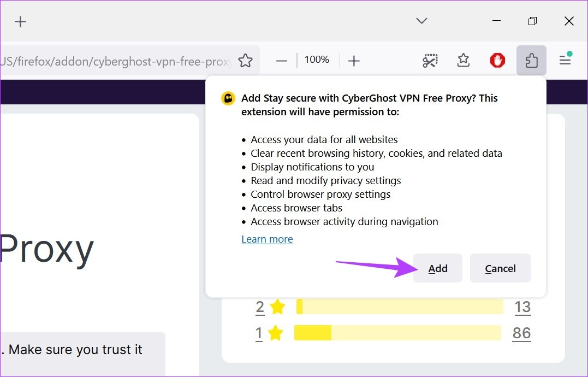
Task: Open the Firefox Screenshots scissors tool
Action: [430, 60]
